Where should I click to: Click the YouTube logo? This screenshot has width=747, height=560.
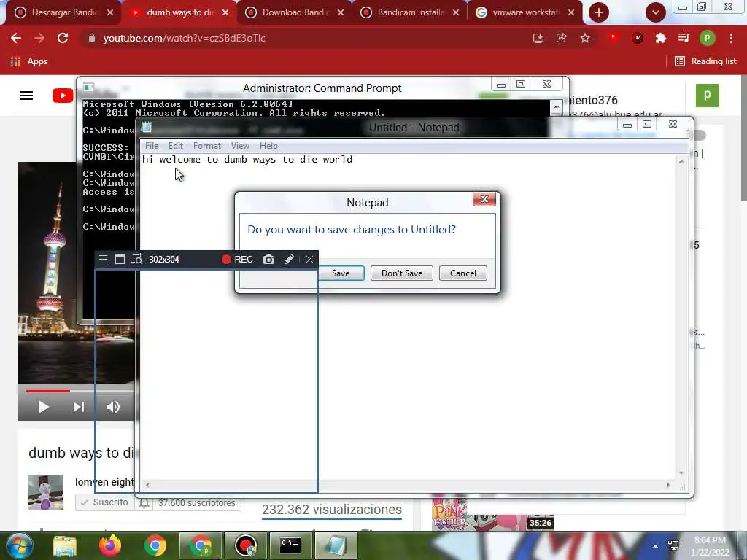pos(63,96)
